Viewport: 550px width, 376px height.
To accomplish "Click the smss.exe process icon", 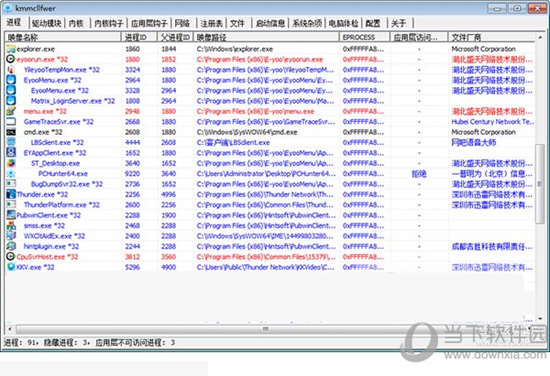I will click(11, 226).
